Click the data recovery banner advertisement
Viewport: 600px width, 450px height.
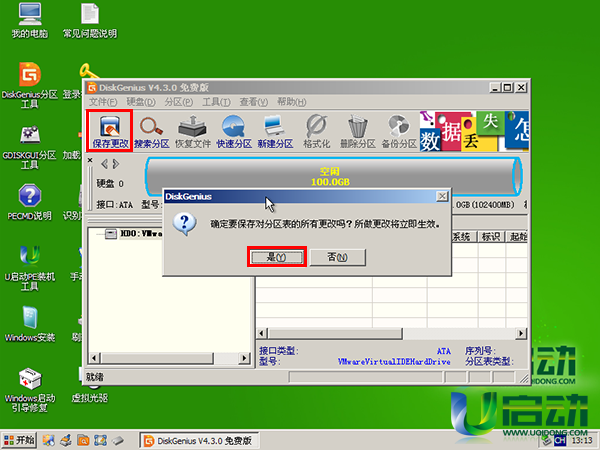click(x=474, y=131)
